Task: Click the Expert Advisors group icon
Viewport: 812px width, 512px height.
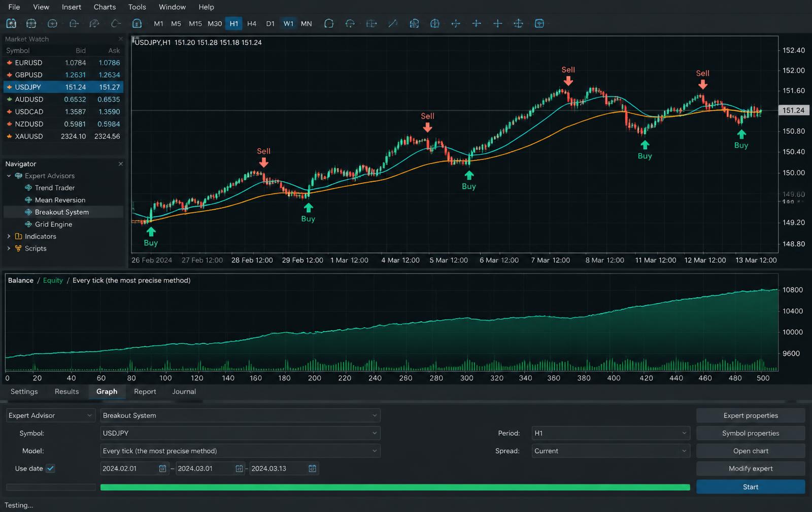Action: (x=19, y=176)
